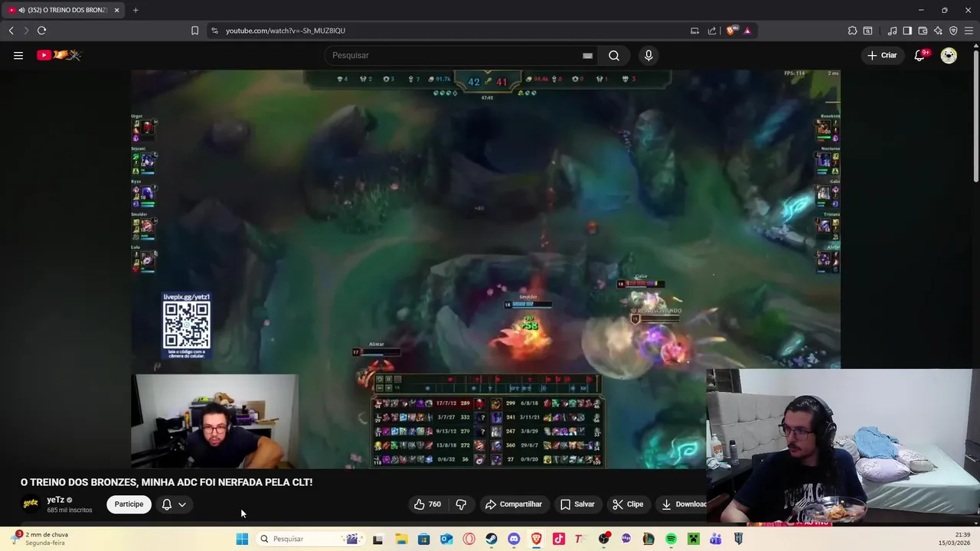This screenshot has width=980, height=551.
Task: Open the weather widget showing chuva
Action: (x=40, y=539)
